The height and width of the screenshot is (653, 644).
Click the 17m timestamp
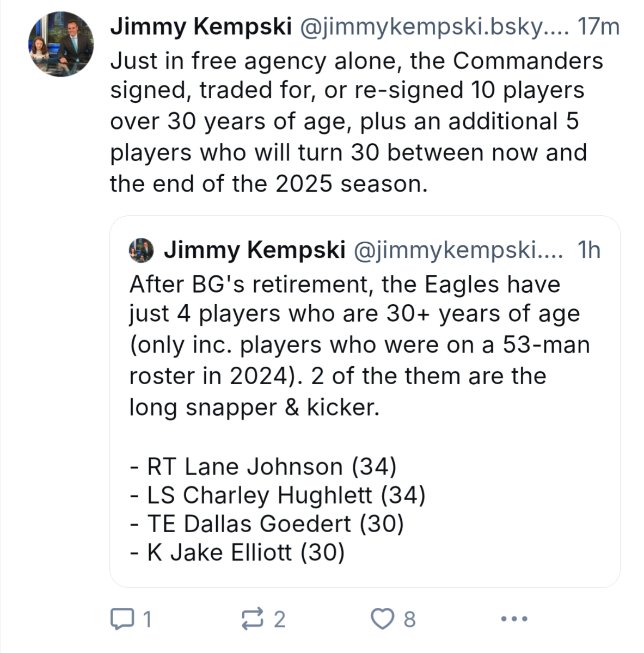598,27
